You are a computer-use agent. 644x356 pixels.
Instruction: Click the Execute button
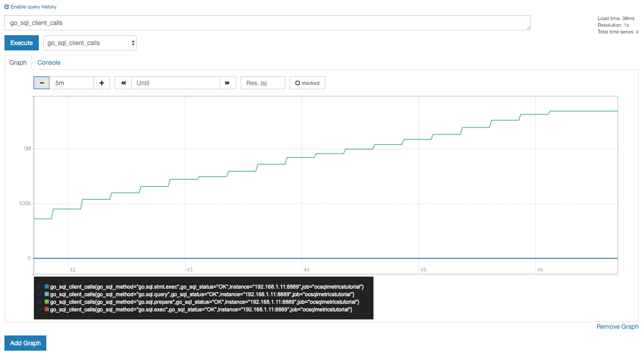tap(21, 43)
